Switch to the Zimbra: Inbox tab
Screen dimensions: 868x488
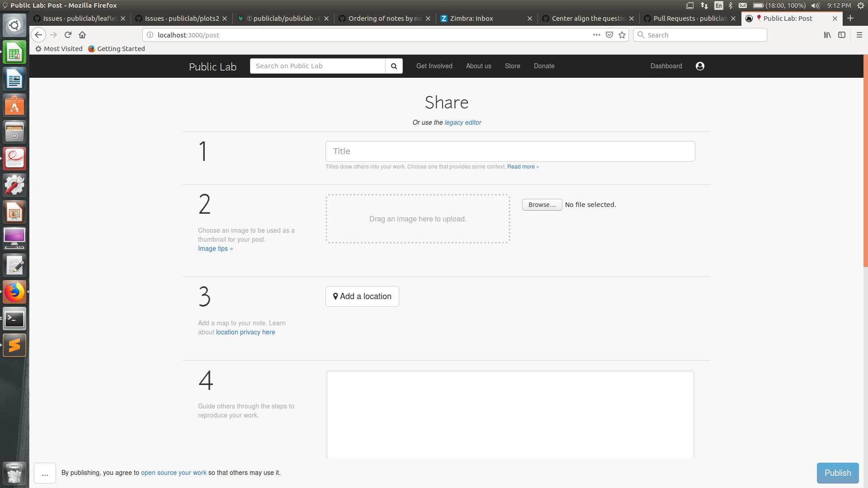pos(472,19)
